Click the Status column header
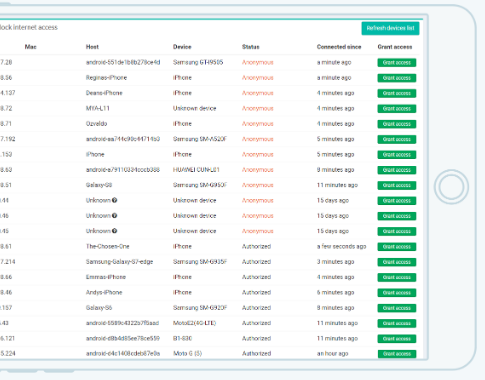 251,47
